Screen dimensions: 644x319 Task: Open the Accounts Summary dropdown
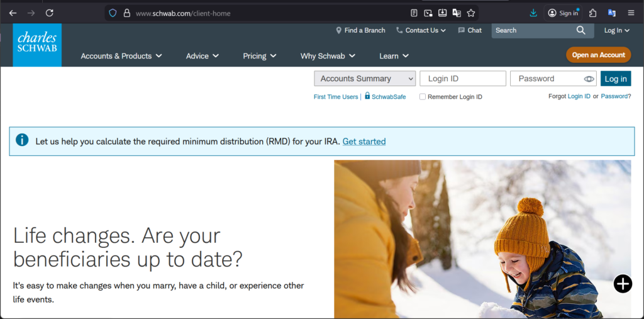coord(365,79)
